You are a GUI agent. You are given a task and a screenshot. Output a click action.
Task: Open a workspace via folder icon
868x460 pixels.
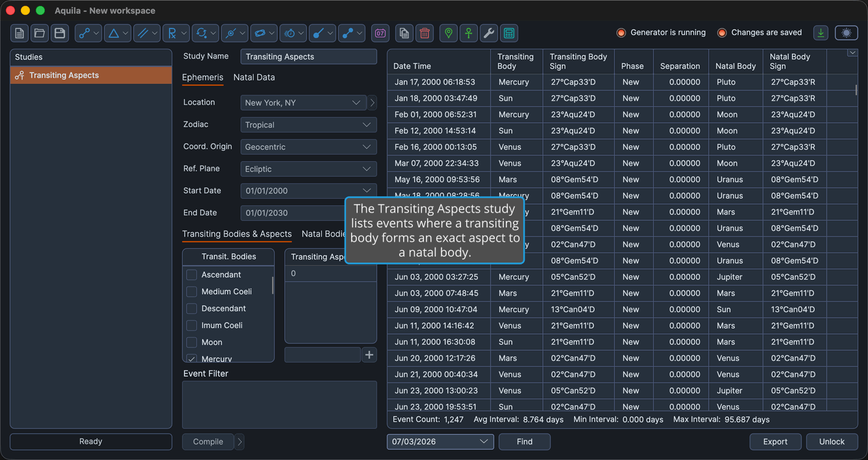[40, 33]
